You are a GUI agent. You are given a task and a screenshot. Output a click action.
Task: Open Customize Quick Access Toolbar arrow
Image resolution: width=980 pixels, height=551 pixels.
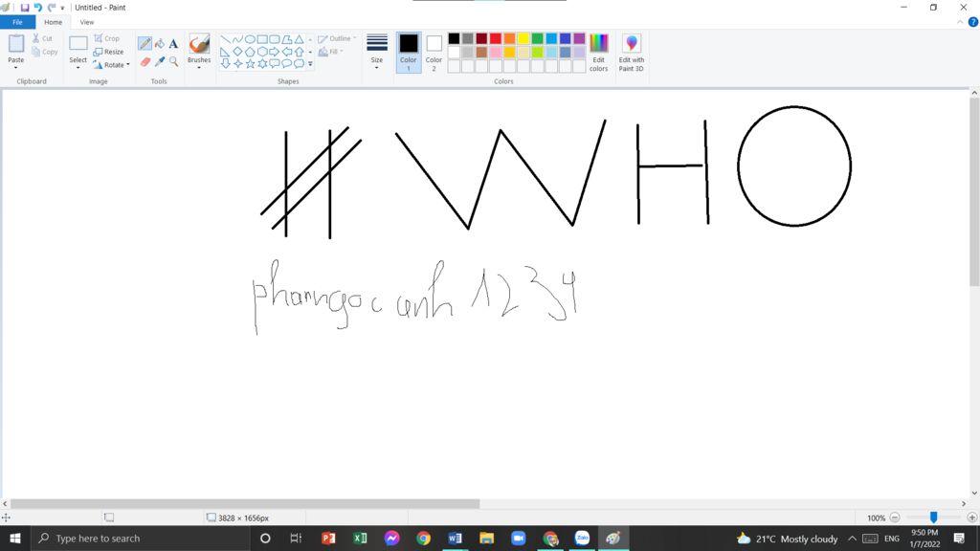(x=62, y=8)
